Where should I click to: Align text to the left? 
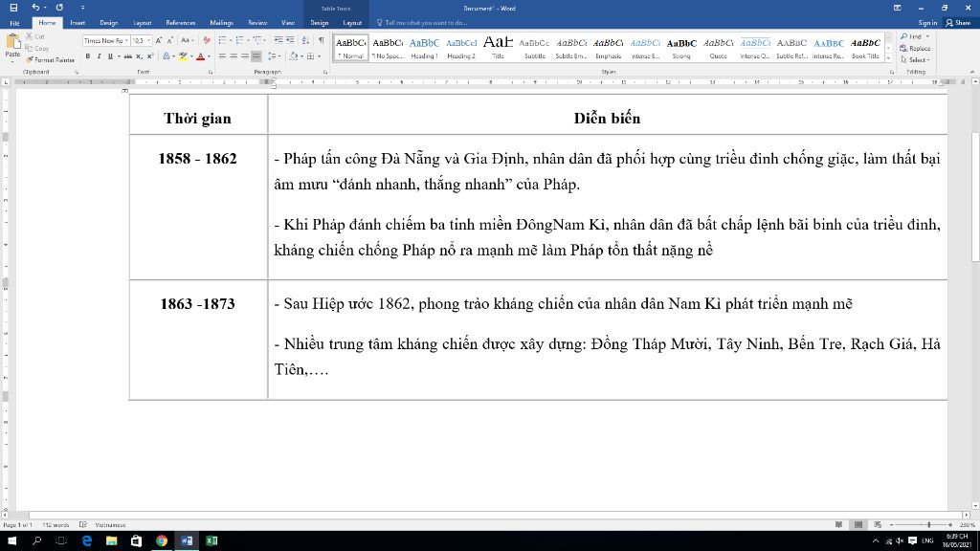(x=222, y=56)
